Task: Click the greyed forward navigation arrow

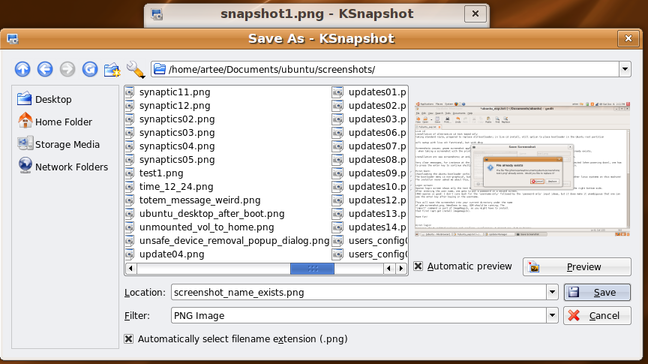Action: 67,69
